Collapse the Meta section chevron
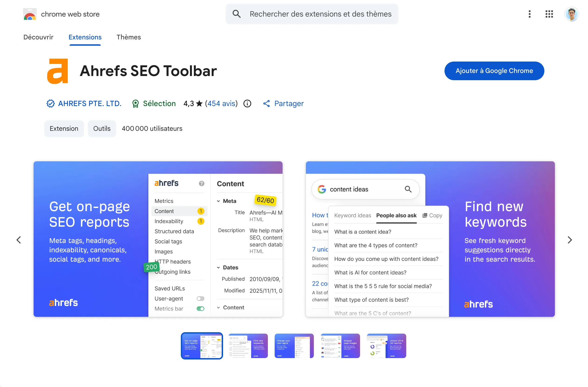Viewport: 588px width, 387px height. (218, 201)
